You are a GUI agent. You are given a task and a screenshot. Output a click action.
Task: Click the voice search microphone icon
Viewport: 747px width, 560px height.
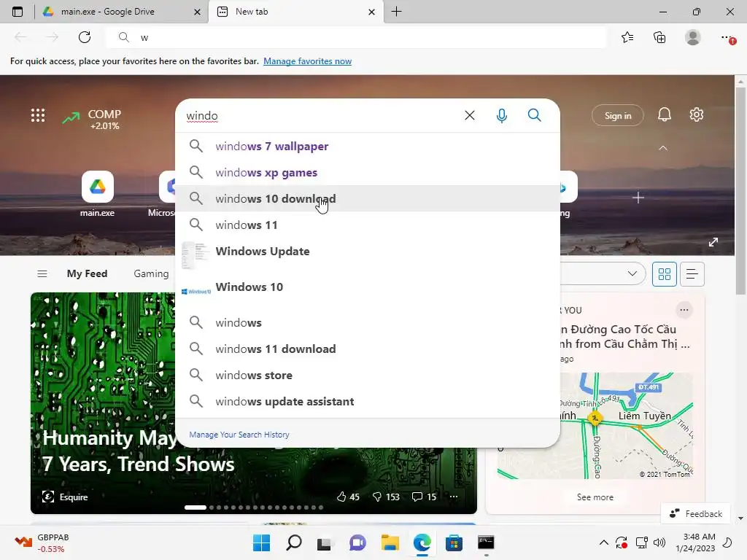(x=502, y=116)
